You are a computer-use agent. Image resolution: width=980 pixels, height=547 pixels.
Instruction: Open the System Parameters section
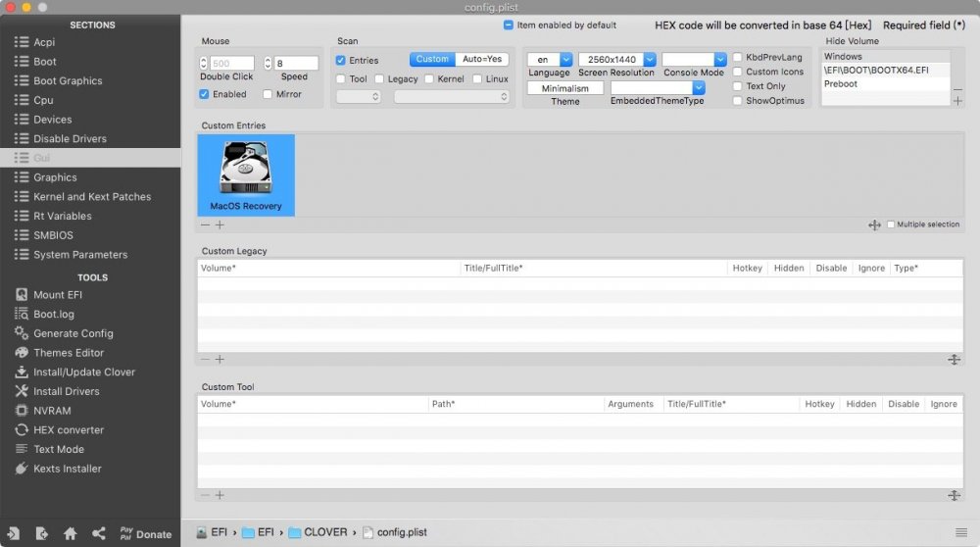click(80, 255)
